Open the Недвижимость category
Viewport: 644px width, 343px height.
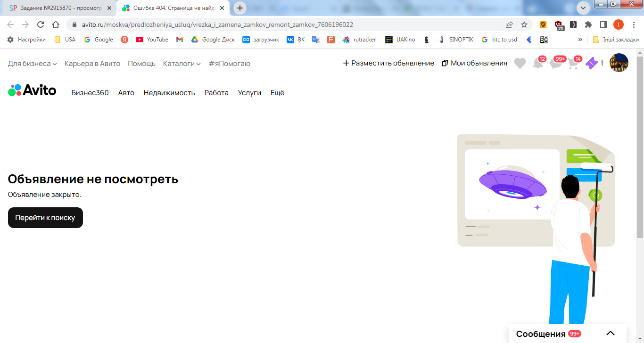click(169, 93)
